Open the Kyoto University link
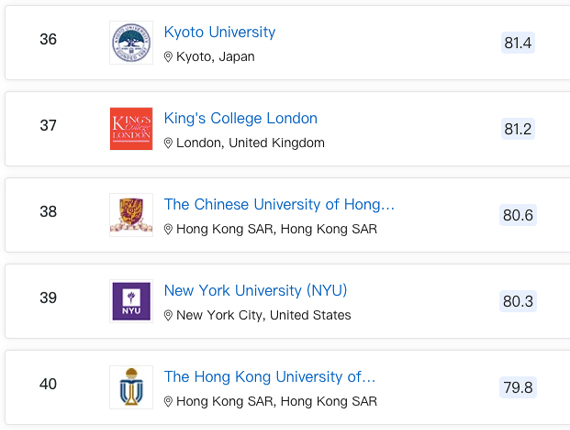The width and height of the screenshot is (570, 430). [220, 32]
